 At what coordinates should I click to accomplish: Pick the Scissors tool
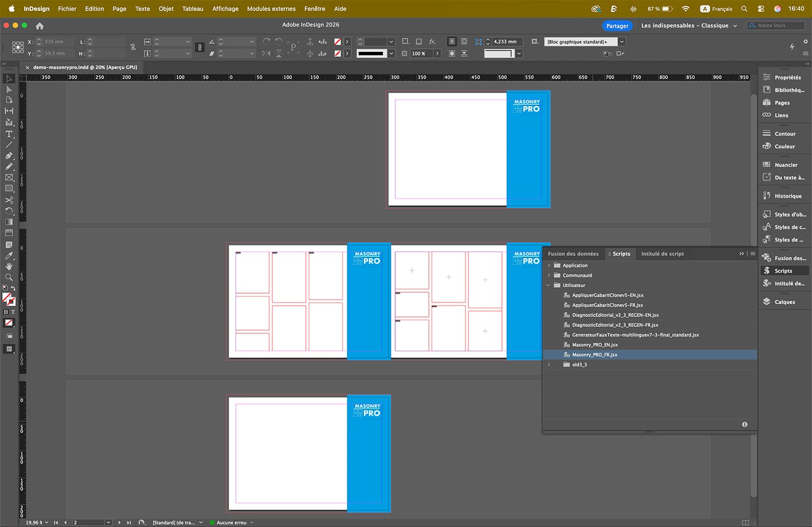(x=9, y=200)
